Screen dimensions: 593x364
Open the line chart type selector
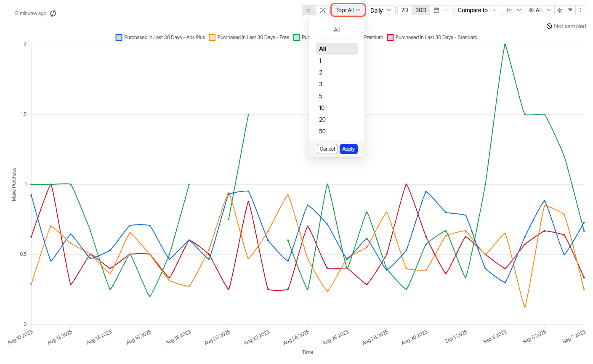coord(514,10)
